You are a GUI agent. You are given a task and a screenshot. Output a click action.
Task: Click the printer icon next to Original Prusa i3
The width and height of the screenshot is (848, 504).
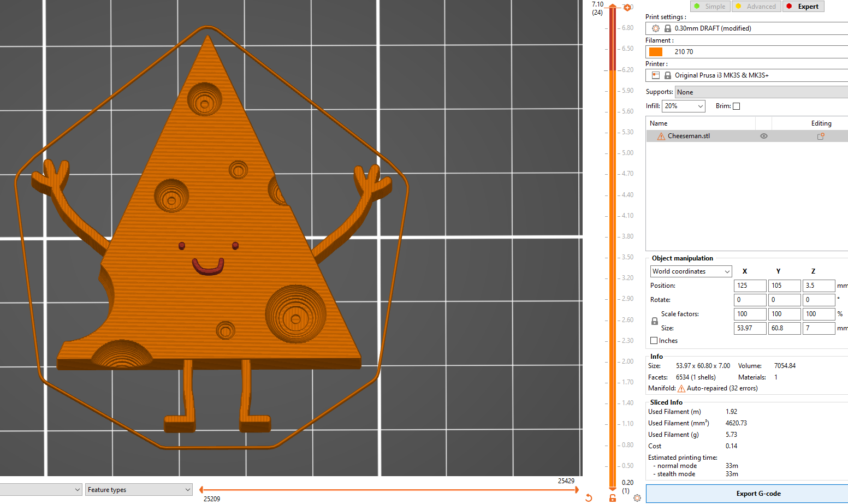pyautogui.click(x=655, y=75)
